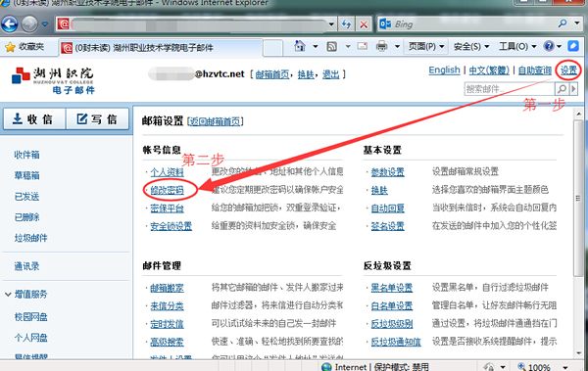The image size is (588, 371).
Task: Open the 安全锁设置 link
Action: [x=171, y=226]
